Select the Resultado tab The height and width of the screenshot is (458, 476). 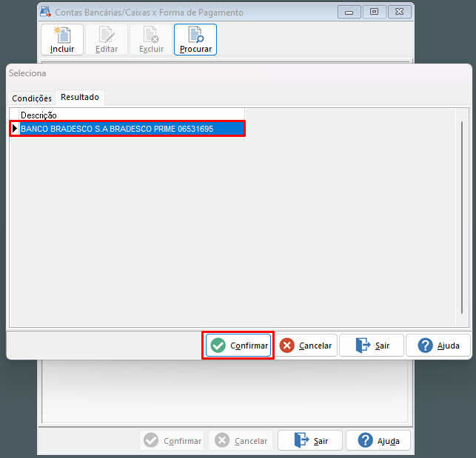[80, 97]
